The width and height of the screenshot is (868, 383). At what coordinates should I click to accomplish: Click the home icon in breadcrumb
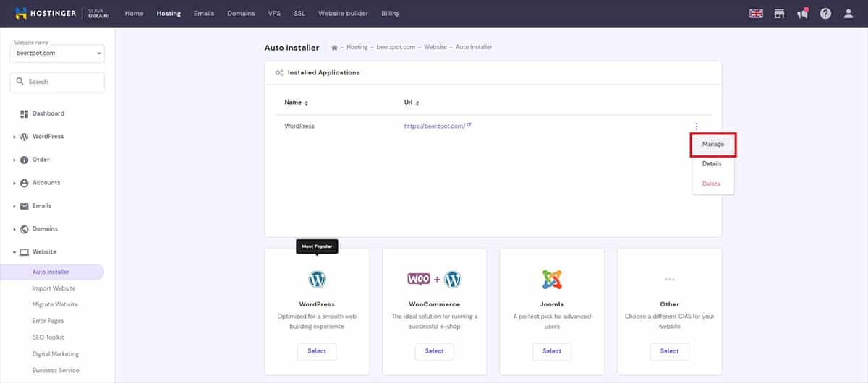(x=334, y=48)
